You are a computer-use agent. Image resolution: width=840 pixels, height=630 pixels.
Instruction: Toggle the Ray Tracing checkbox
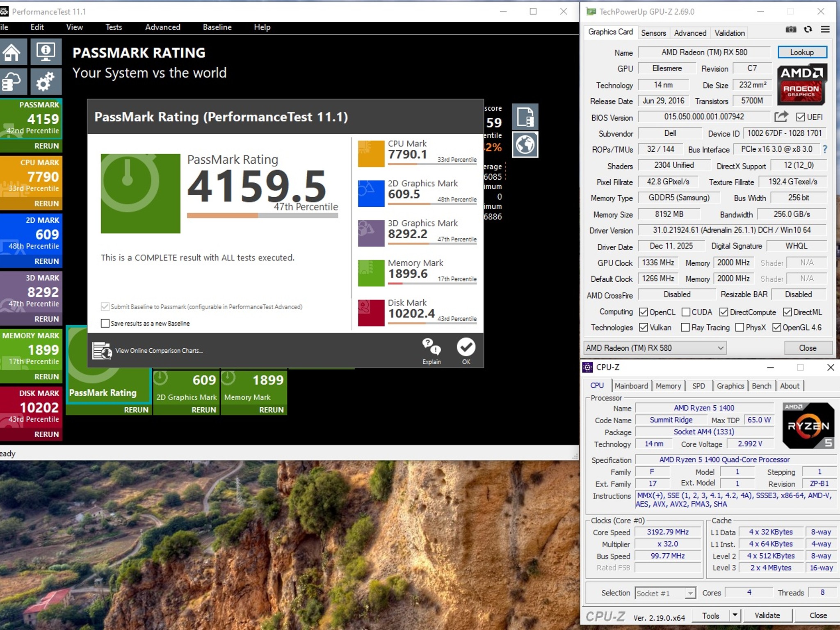point(685,327)
